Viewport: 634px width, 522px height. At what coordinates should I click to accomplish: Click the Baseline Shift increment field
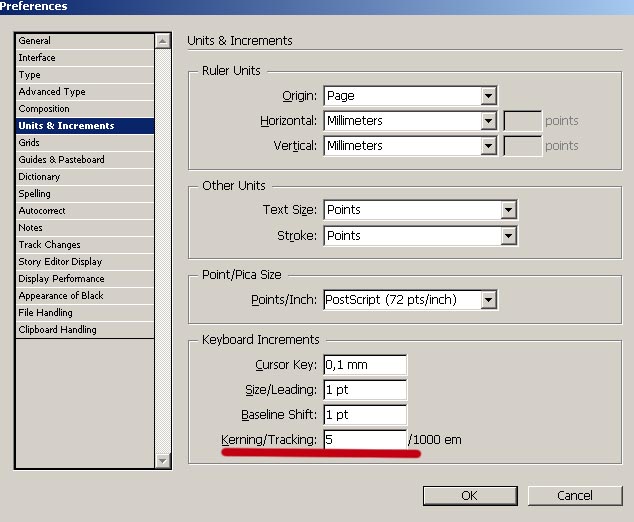365,415
